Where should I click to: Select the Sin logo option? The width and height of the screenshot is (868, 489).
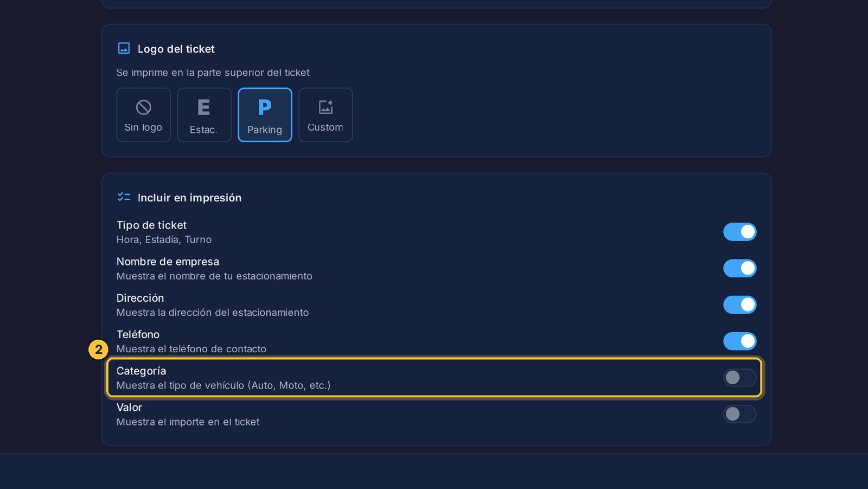click(x=143, y=115)
